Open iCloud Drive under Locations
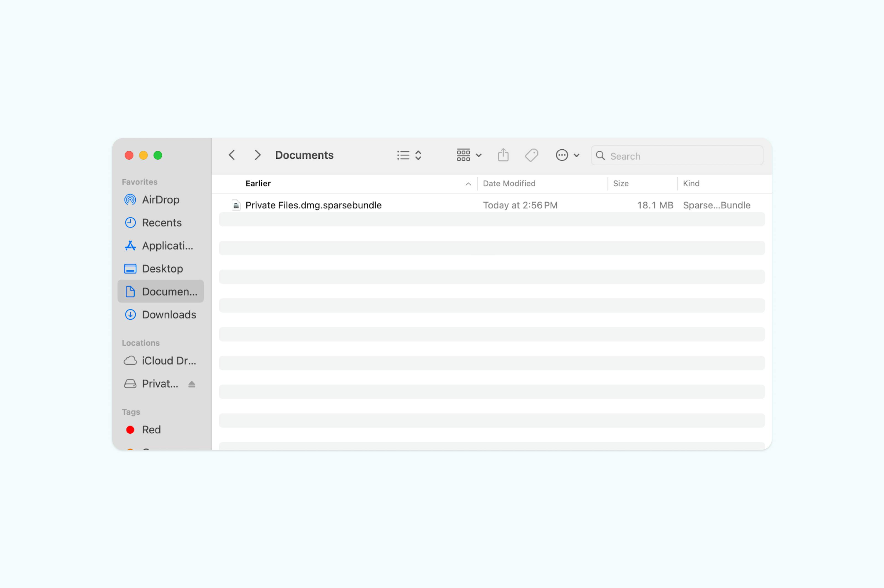Screen dimensions: 884x588 (169, 360)
